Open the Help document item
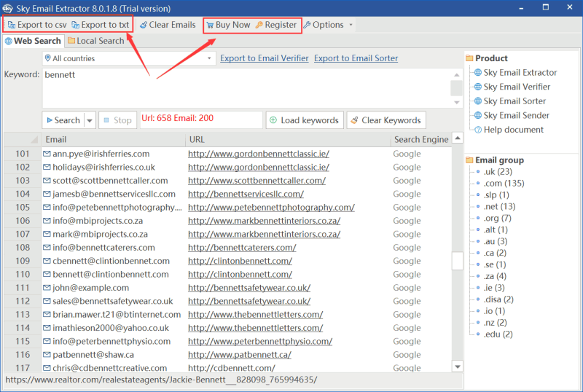This screenshot has height=392, width=583. pos(513,130)
